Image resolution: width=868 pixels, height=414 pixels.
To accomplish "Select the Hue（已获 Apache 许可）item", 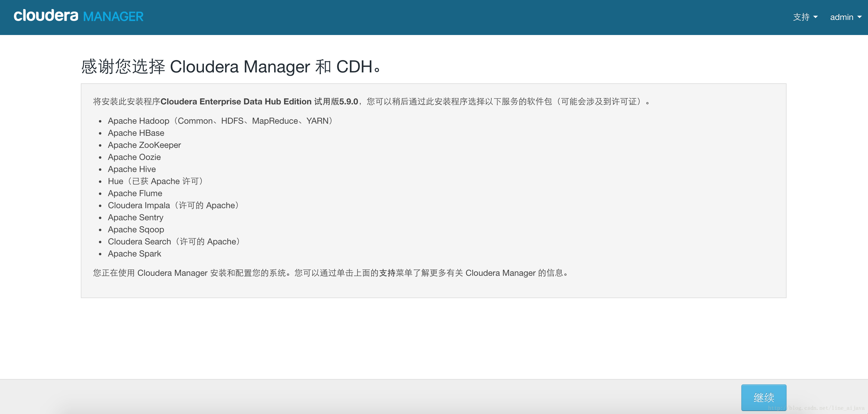I will click(156, 181).
